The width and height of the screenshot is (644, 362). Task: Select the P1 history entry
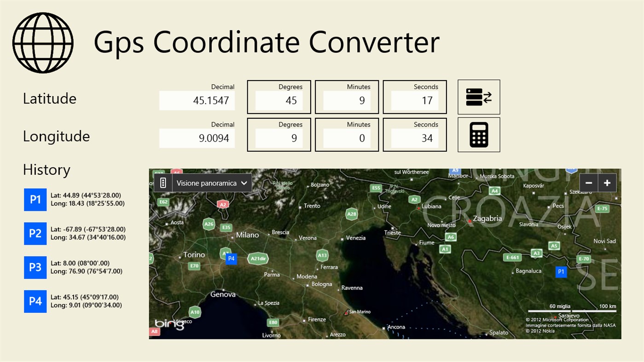[x=35, y=200]
